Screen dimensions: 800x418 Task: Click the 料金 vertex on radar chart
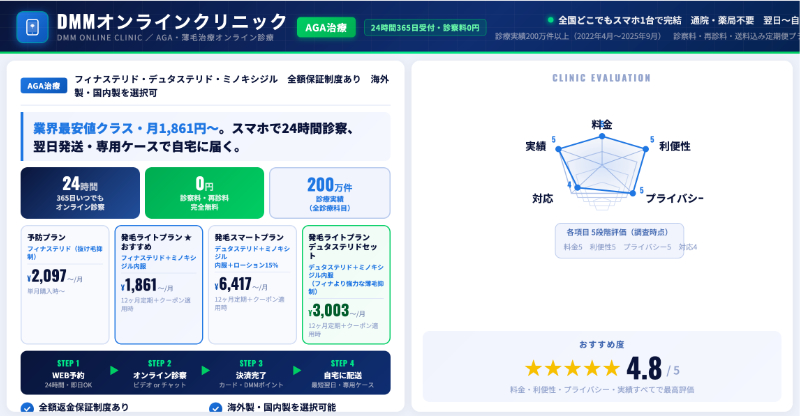tap(601, 136)
